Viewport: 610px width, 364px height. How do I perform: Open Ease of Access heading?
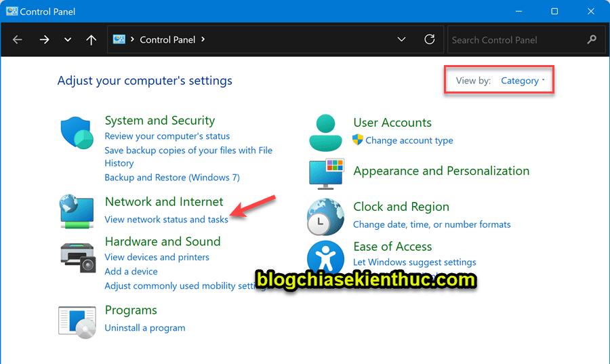click(392, 247)
